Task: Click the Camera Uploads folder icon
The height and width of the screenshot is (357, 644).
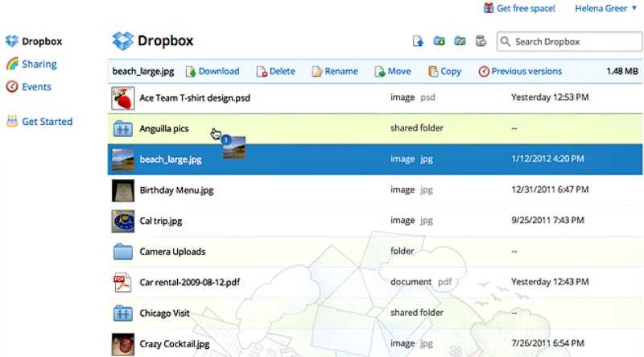Action: pyautogui.click(x=122, y=252)
